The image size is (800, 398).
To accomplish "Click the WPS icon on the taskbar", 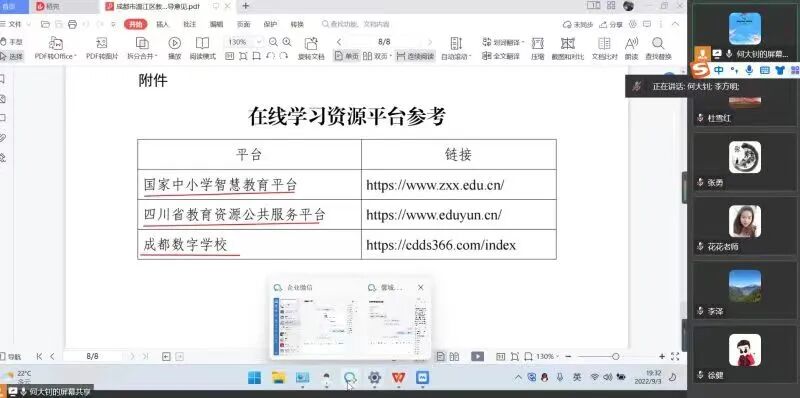I will click(x=398, y=378).
